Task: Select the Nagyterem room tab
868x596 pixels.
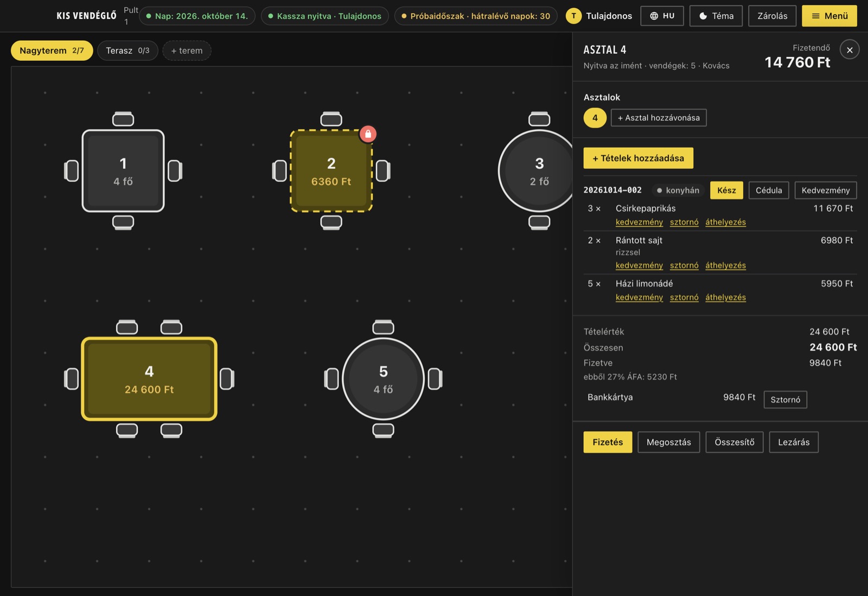Action: [x=52, y=50]
